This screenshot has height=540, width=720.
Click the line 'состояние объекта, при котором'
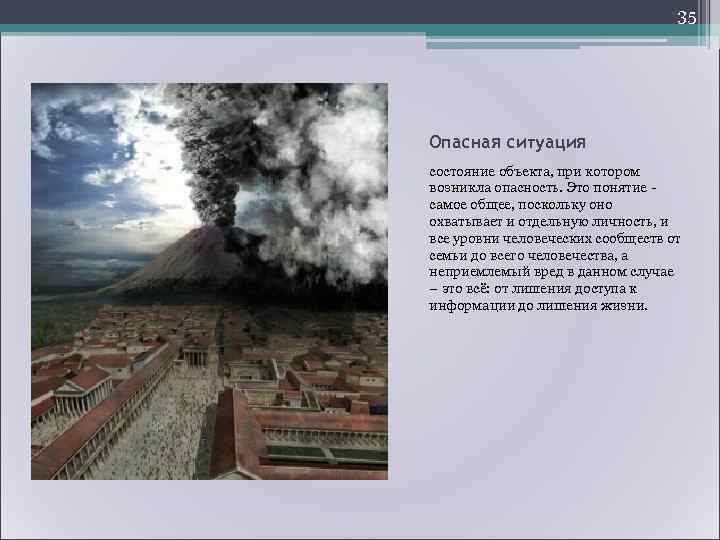[x=534, y=172]
